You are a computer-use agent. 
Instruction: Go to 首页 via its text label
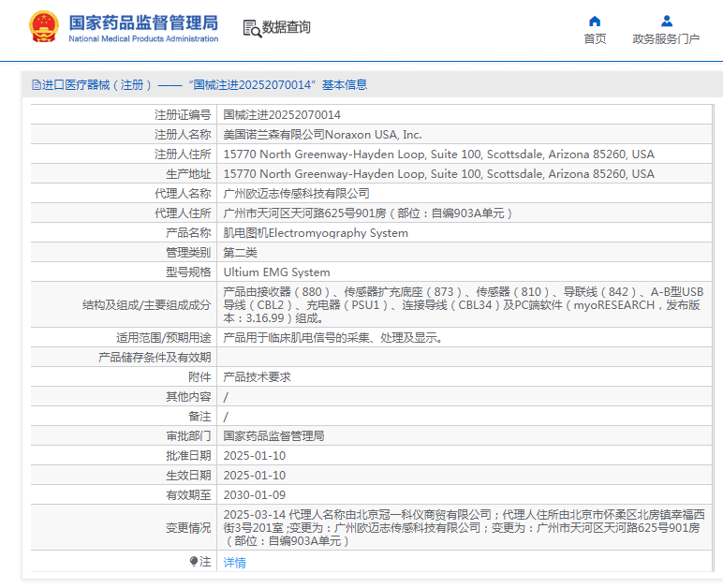pos(595,39)
